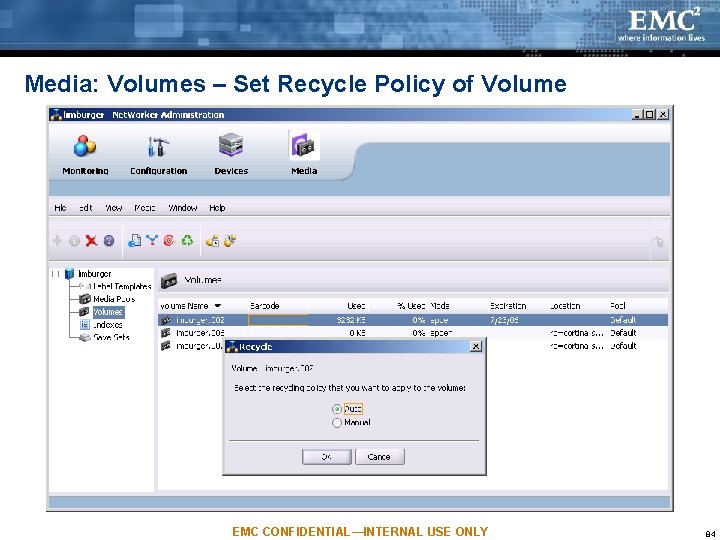Click the Volumes cassette icon in tree

(84, 312)
